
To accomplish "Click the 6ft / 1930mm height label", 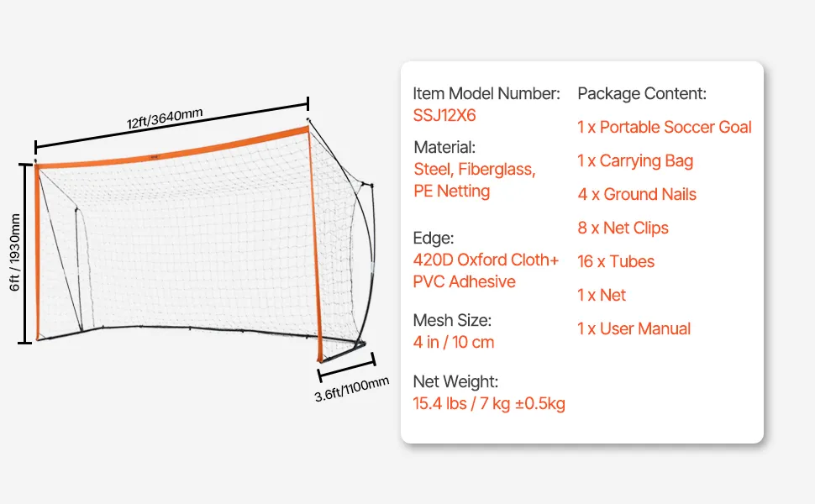I will coord(14,252).
